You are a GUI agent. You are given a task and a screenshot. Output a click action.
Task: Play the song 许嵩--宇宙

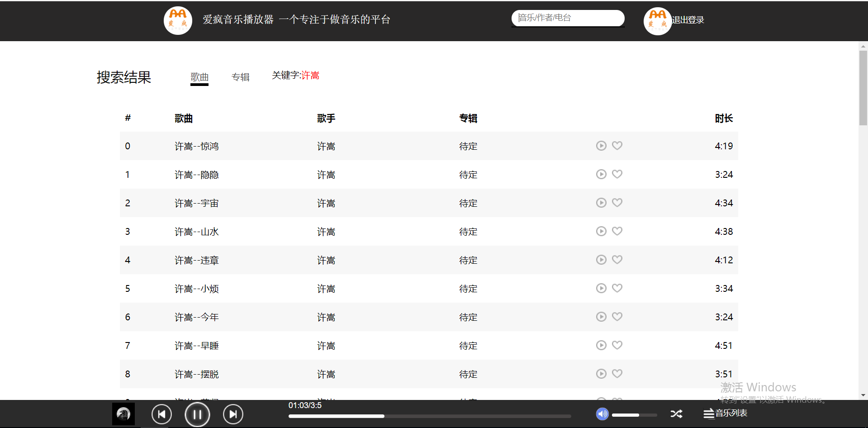click(x=601, y=203)
